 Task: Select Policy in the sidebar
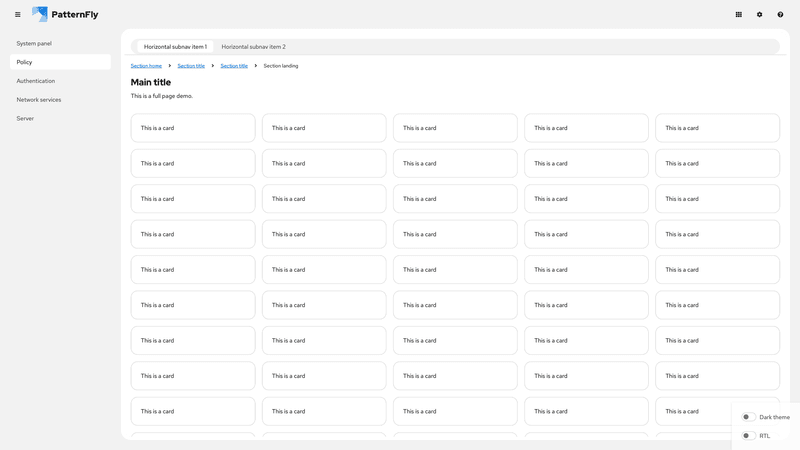pyautogui.click(x=60, y=62)
